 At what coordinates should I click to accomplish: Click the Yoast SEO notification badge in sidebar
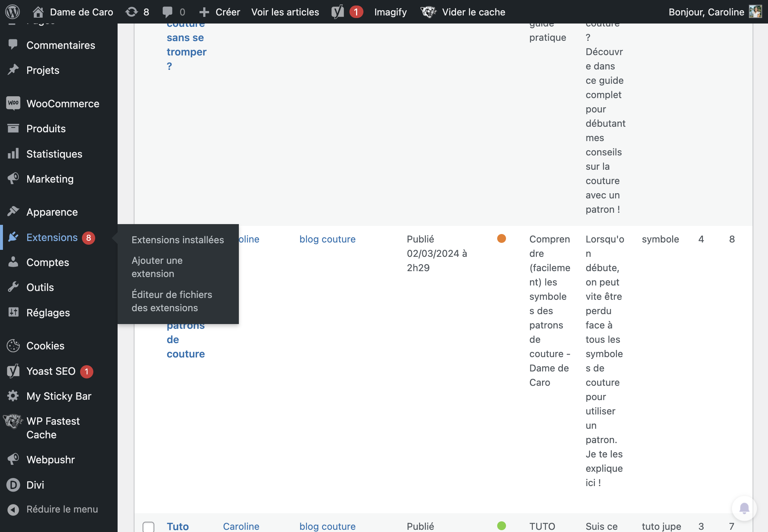coord(87,371)
